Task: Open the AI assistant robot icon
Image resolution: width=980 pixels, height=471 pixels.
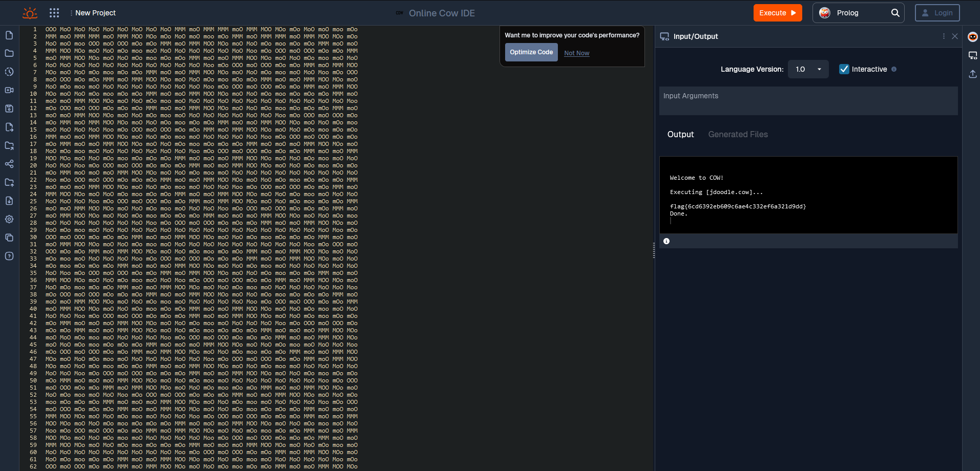Action: point(972,36)
